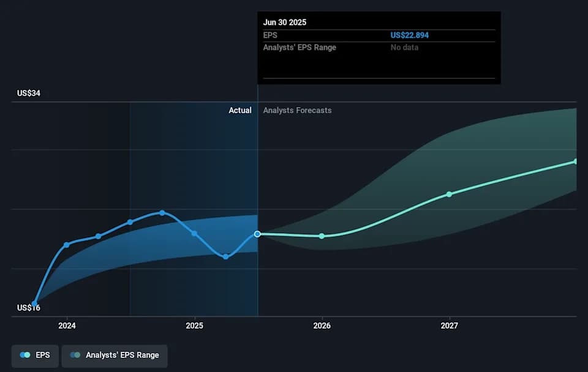Click the US$22.894 value in tooltip
Viewport: 588px width, 372px height.
tap(409, 35)
